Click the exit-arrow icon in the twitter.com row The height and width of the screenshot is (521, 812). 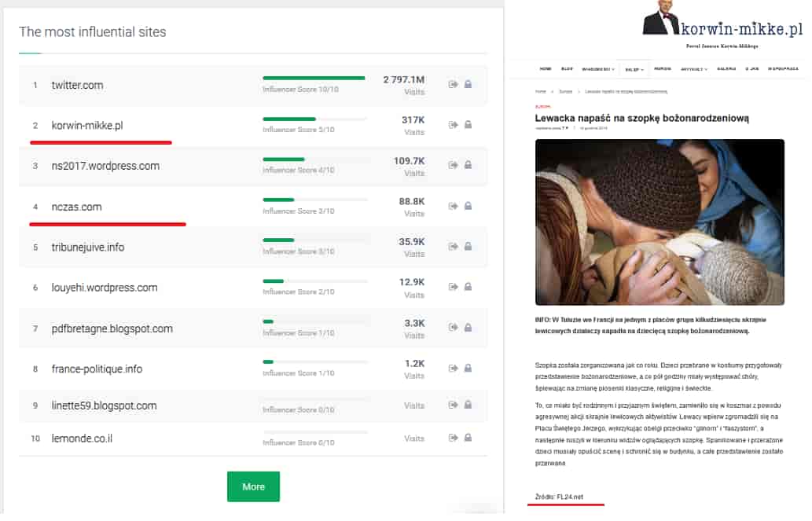coord(453,84)
